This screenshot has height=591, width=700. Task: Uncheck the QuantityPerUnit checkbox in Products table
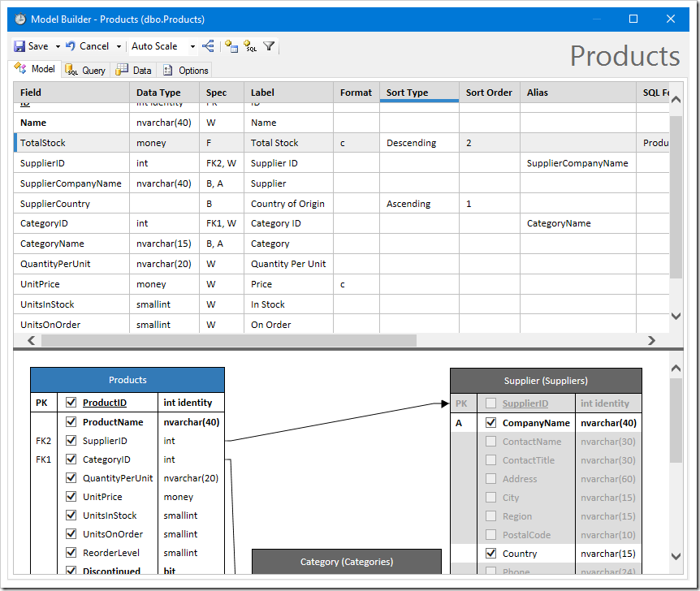pyautogui.click(x=71, y=477)
